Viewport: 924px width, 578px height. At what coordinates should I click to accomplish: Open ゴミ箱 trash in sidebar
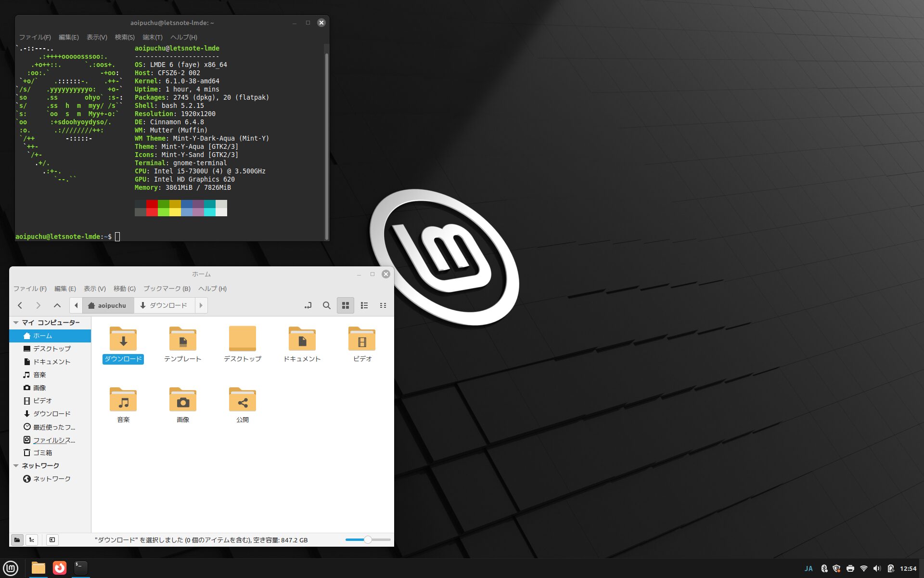tap(50, 453)
